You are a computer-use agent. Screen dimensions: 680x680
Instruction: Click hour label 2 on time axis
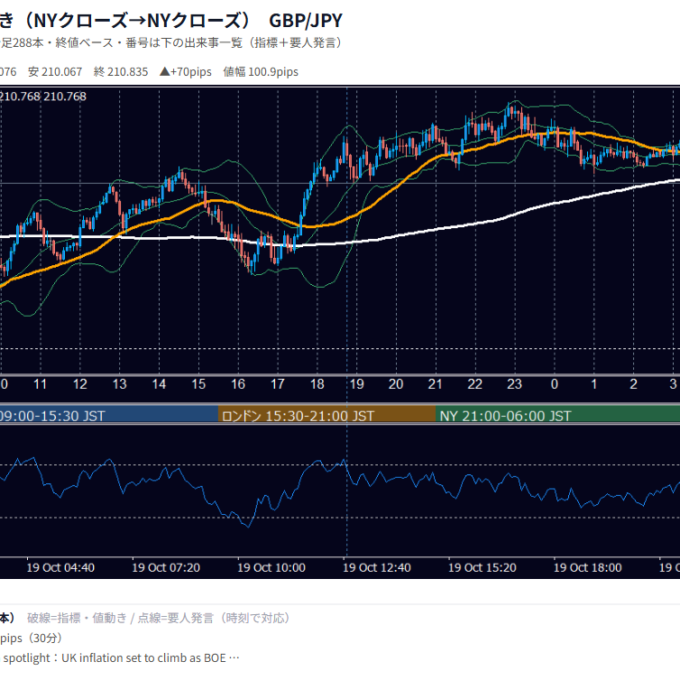click(x=634, y=384)
